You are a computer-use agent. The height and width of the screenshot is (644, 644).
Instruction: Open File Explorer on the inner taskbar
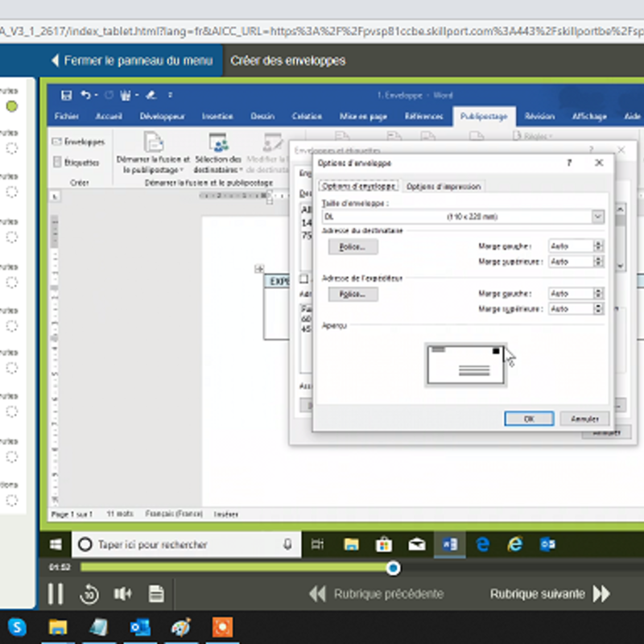coord(351,545)
